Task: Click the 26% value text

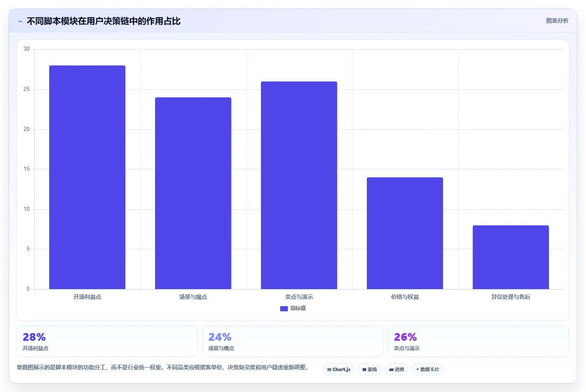Action: click(x=405, y=337)
